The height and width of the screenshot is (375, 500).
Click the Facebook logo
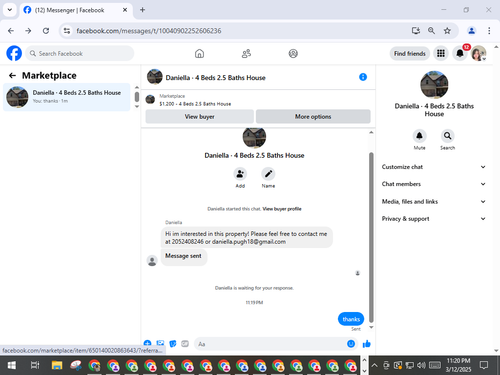click(14, 53)
